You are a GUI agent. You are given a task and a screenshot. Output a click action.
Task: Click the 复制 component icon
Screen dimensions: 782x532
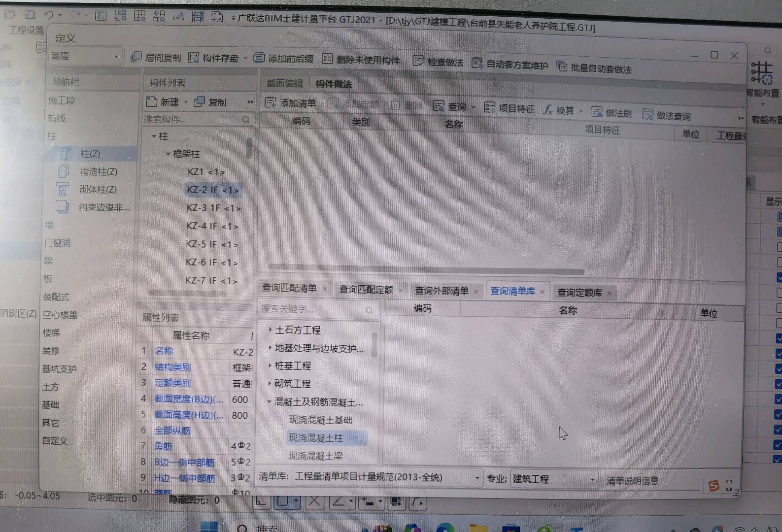(x=199, y=101)
